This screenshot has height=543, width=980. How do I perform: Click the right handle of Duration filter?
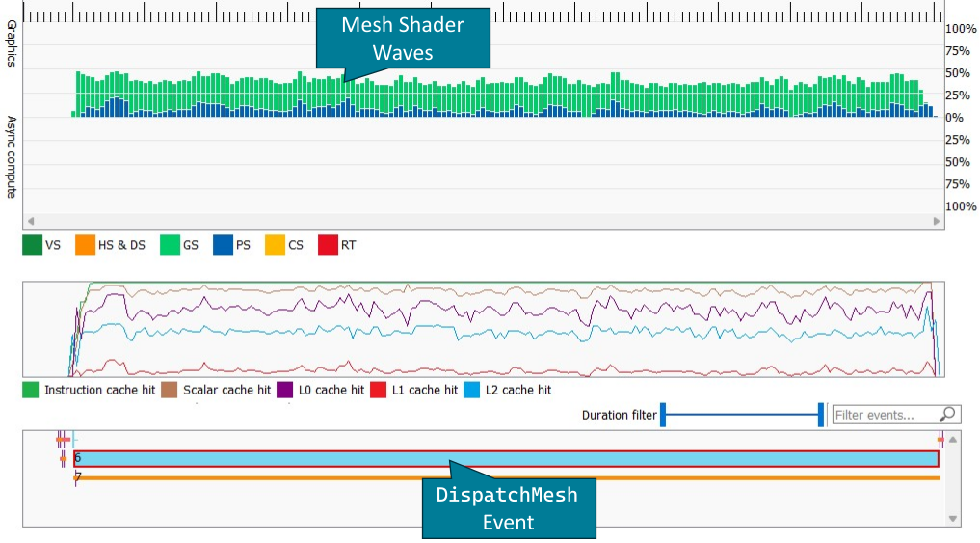click(x=820, y=416)
